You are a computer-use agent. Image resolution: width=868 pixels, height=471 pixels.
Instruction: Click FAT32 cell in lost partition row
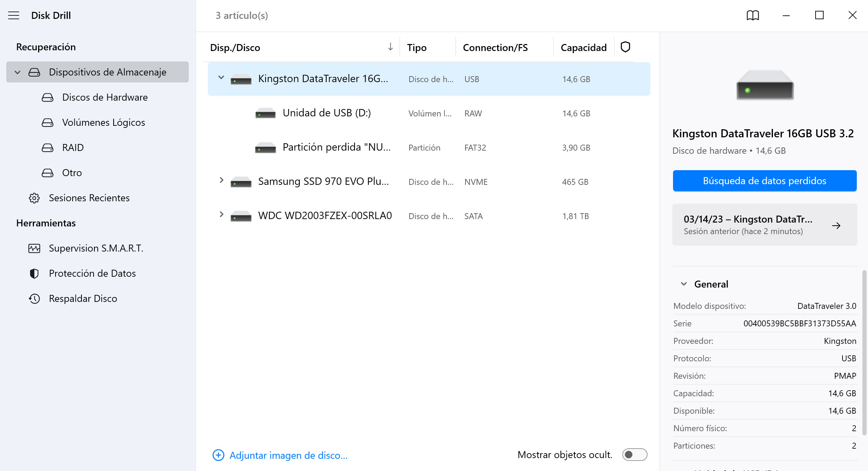click(475, 148)
